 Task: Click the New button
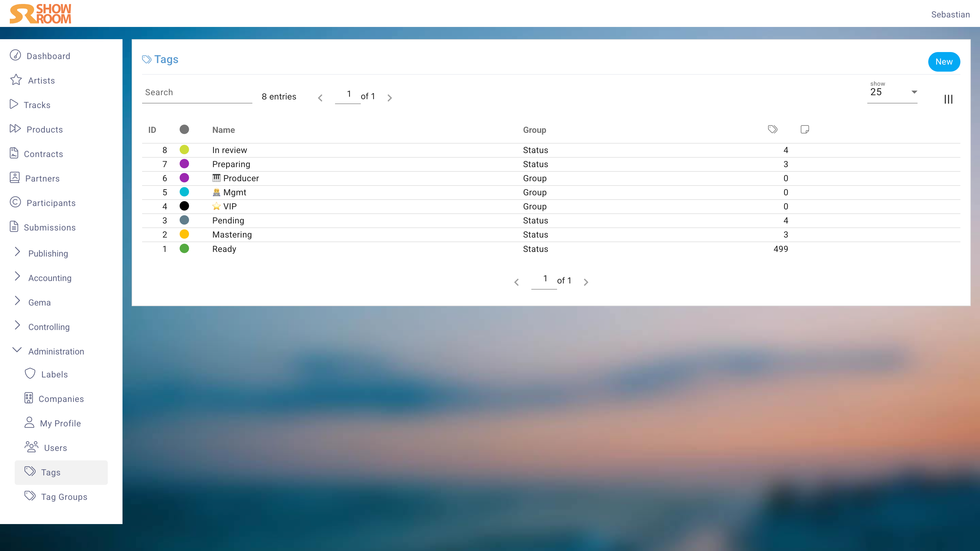(944, 62)
